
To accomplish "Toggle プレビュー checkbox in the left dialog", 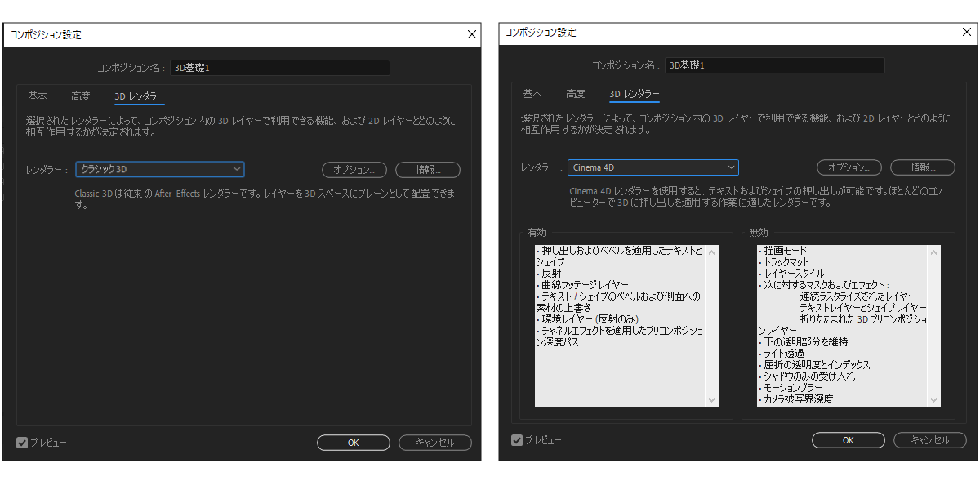I will (22, 443).
